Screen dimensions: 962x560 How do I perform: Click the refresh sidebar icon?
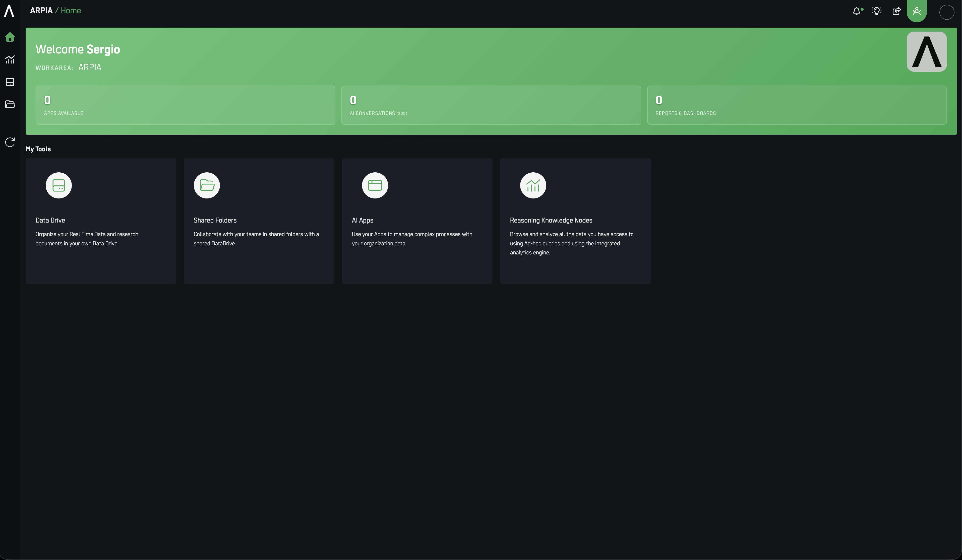pos(10,142)
